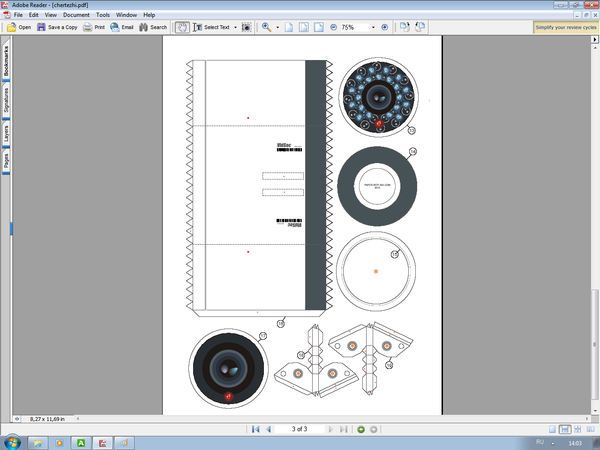Open the Layers side tab

point(6,134)
